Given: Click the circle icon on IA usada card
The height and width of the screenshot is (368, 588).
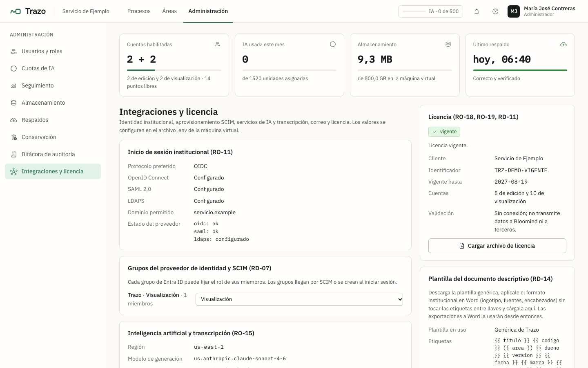Looking at the screenshot, I should pos(333,44).
